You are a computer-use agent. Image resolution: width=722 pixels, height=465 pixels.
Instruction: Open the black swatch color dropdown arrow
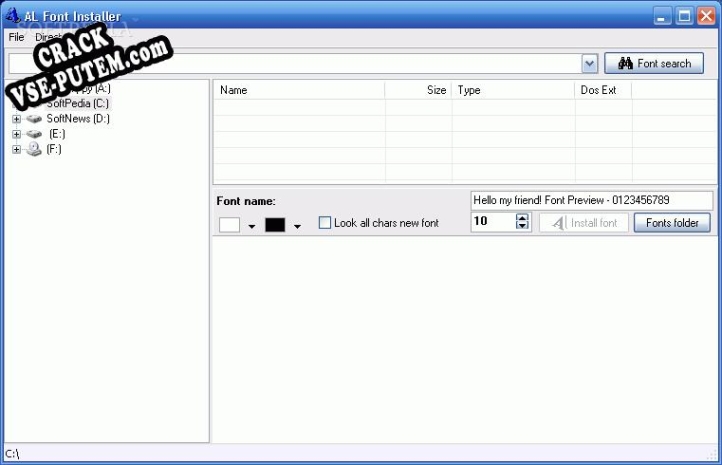pyautogui.click(x=297, y=226)
